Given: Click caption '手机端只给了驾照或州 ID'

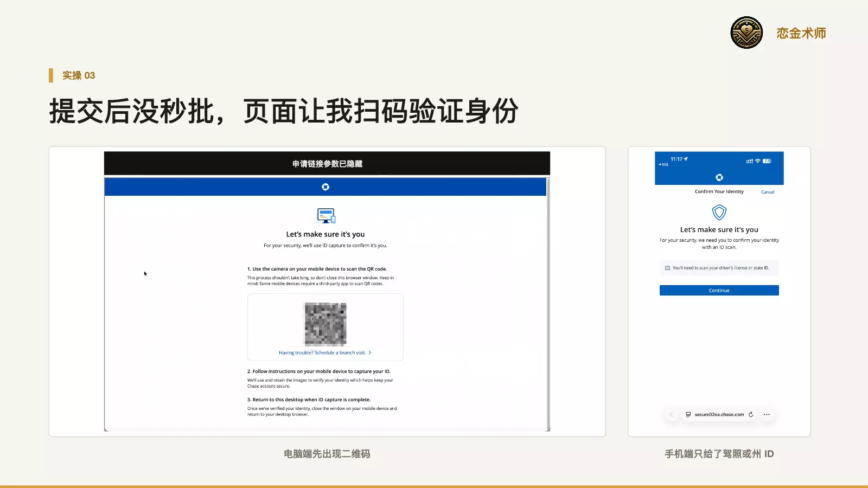Looking at the screenshot, I should 719,454.
